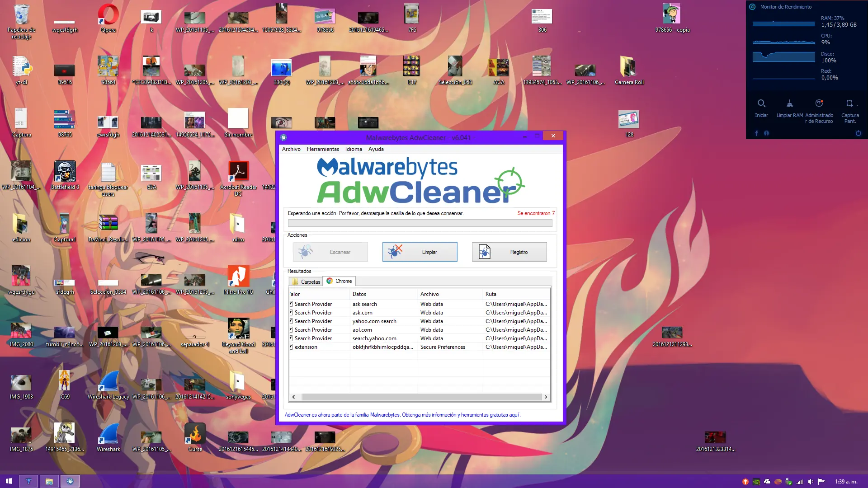Click the taskbar clock showing 1:39 a. m.
The height and width of the screenshot is (488, 868).
(x=846, y=482)
